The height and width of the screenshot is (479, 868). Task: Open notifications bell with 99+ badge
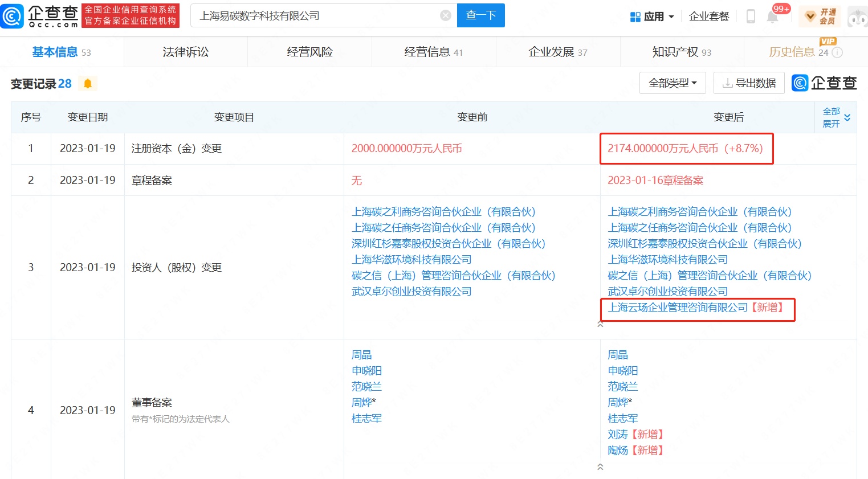[773, 17]
